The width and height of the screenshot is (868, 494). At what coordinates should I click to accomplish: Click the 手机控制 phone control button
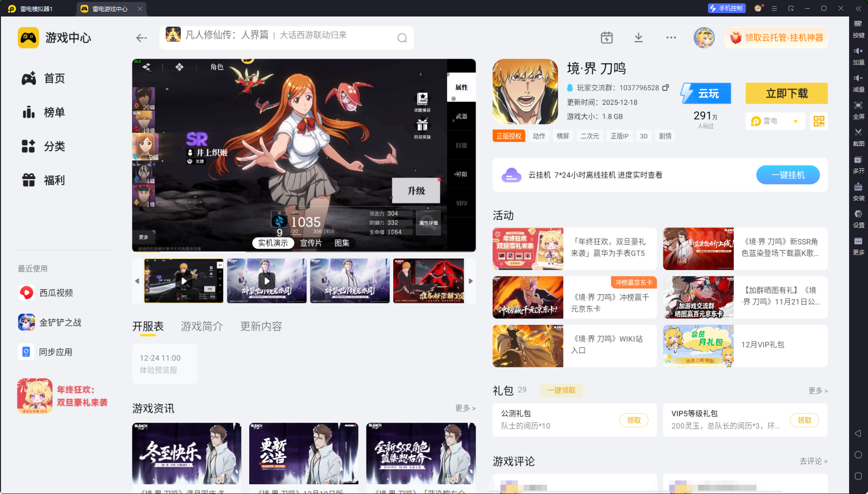[726, 8]
